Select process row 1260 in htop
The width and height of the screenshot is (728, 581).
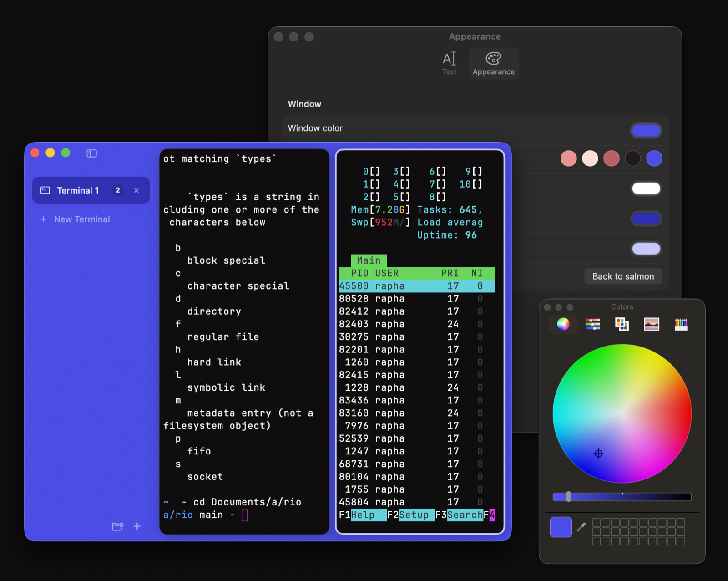tap(417, 362)
